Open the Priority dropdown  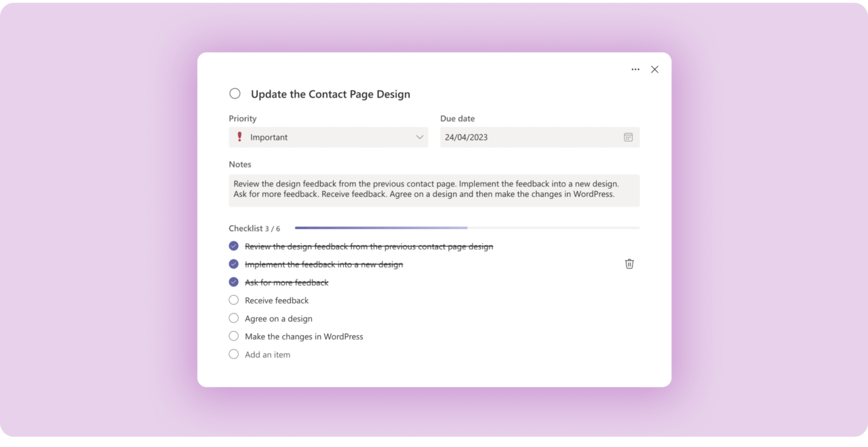(328, 137)
